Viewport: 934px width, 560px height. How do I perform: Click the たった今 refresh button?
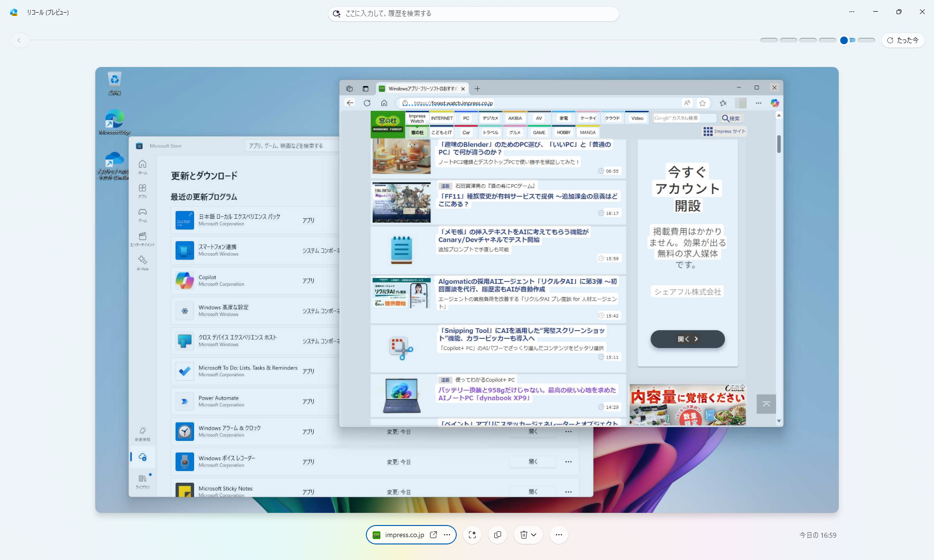[903, 40]
